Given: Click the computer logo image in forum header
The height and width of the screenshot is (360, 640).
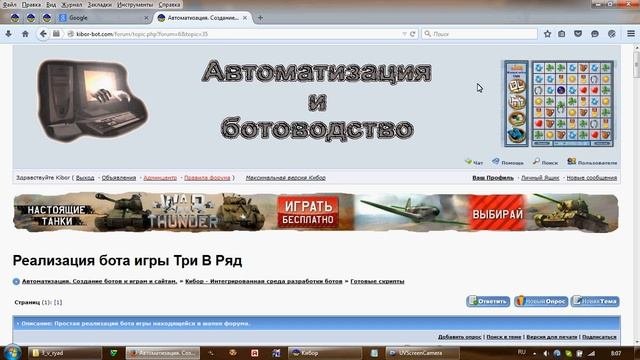Looking at the screenshot, I should (x=93, y=101).
